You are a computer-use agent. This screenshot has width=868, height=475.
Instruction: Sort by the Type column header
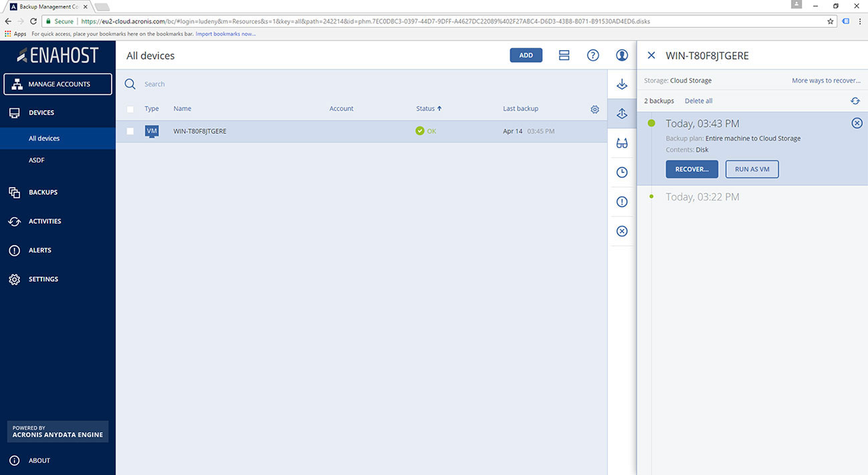point(152,108)
